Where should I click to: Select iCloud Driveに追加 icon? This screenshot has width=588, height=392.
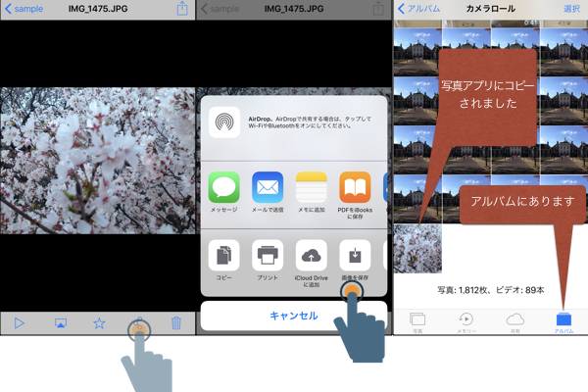pyautogui.click(x=312, y=255)
